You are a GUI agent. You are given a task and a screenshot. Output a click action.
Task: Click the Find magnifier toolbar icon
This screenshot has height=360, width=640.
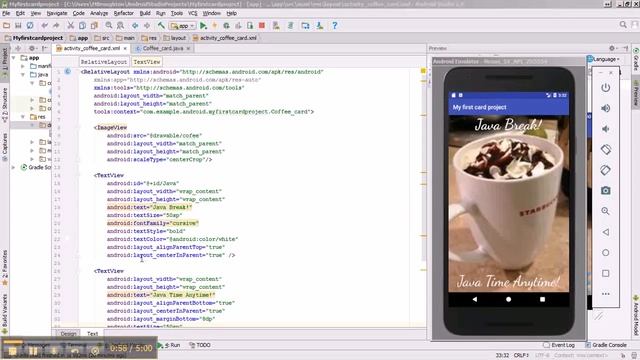pyautogui.click(x=109, y=25)
